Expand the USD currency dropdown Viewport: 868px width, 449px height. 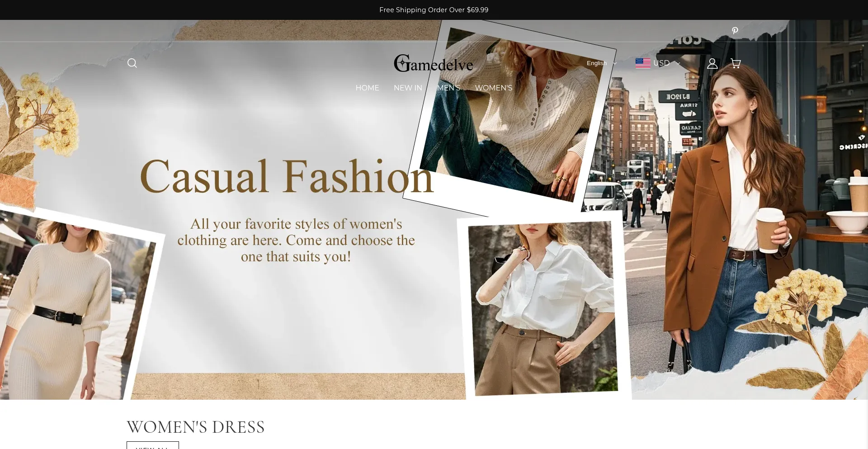point(666,63)
